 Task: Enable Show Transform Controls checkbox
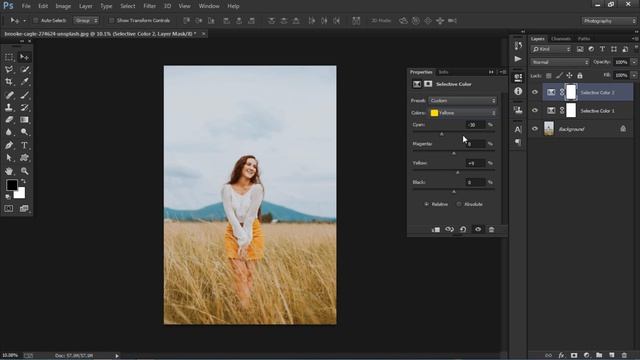(x=111, y=20)
